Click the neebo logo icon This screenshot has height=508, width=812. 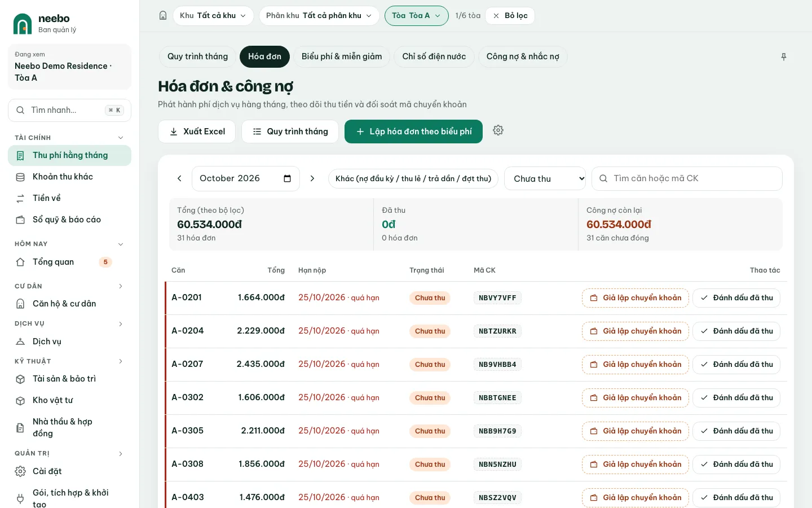(x=23, y=24)
